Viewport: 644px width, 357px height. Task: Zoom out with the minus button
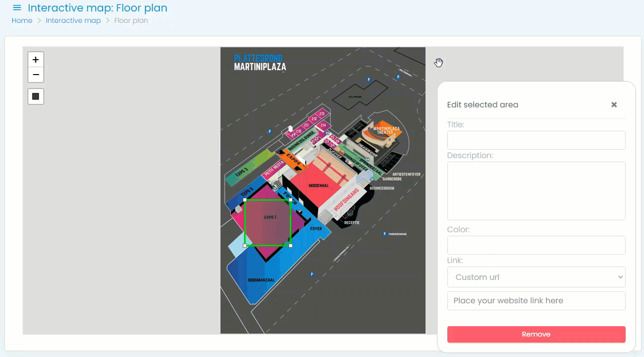point(36,75)
